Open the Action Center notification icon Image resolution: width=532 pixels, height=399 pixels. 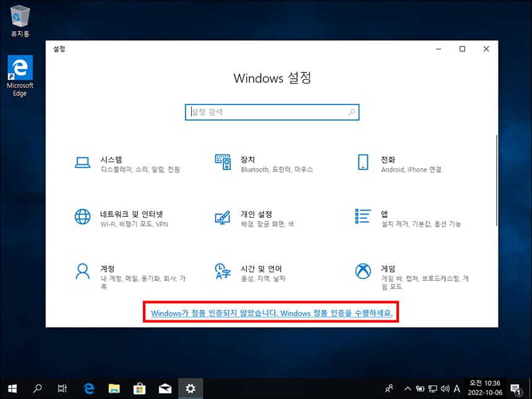click(516, 390)
